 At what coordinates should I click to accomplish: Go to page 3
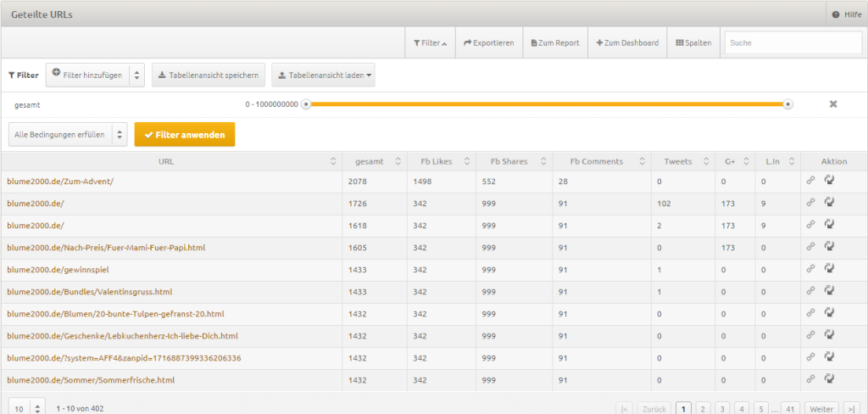tap(722, 409)
